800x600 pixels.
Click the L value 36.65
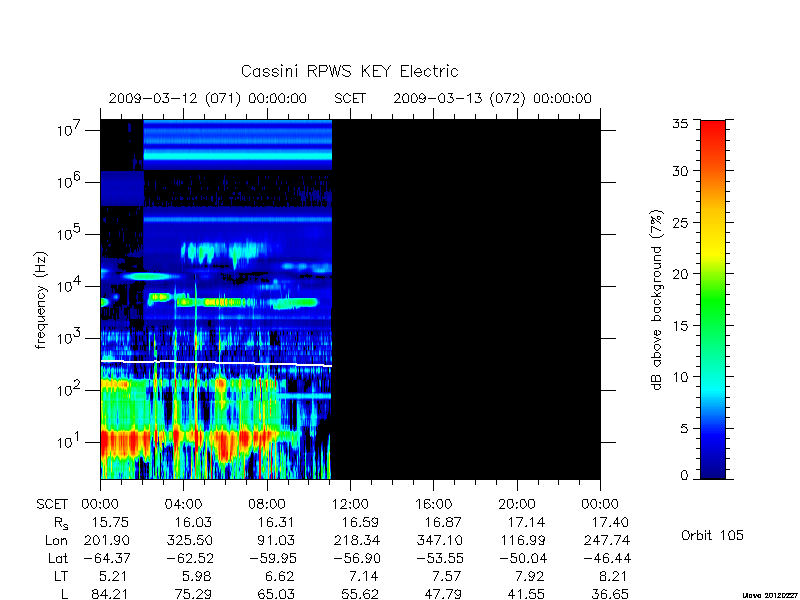(610, 594)
